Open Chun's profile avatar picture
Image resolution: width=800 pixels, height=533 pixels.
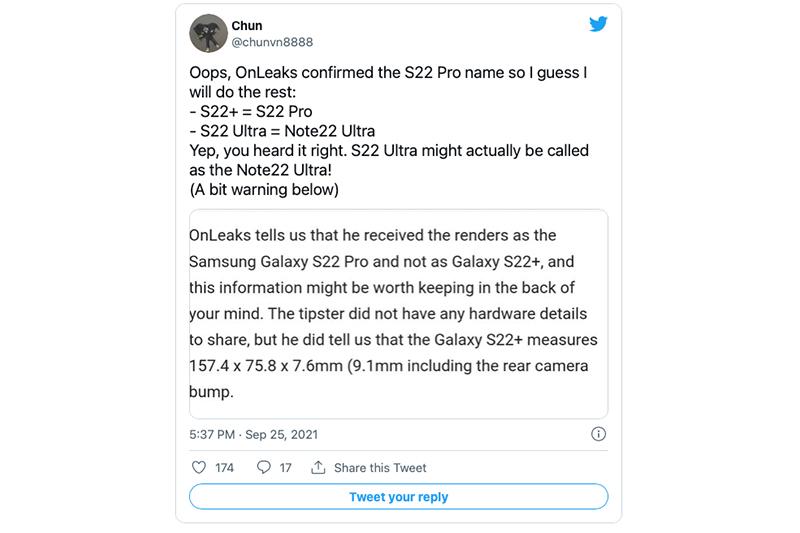207,33
